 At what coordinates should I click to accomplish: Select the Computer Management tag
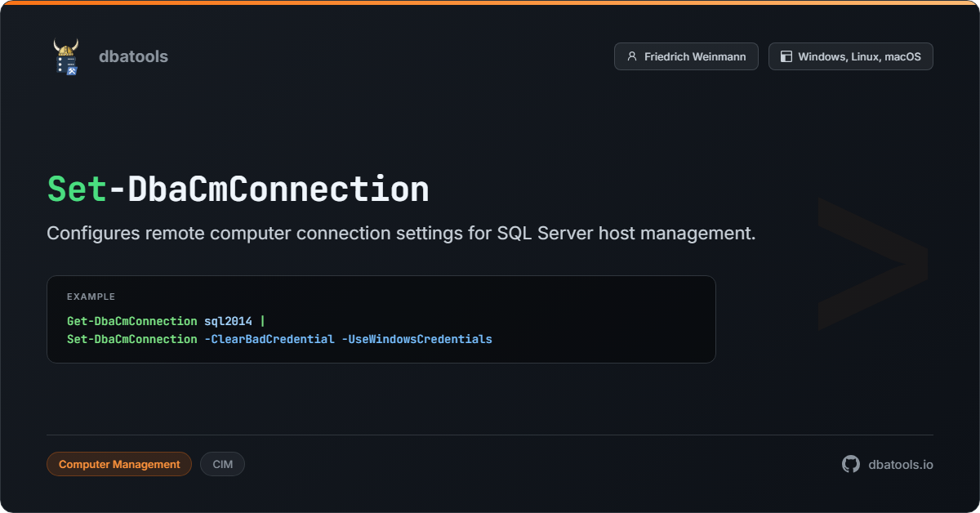coord(119,464)
